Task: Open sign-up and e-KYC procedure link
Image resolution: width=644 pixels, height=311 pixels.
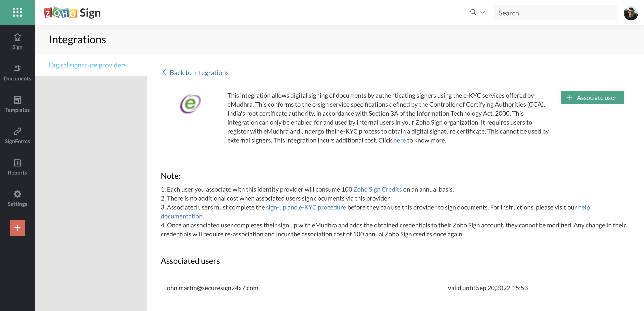Action: [306, 207]
